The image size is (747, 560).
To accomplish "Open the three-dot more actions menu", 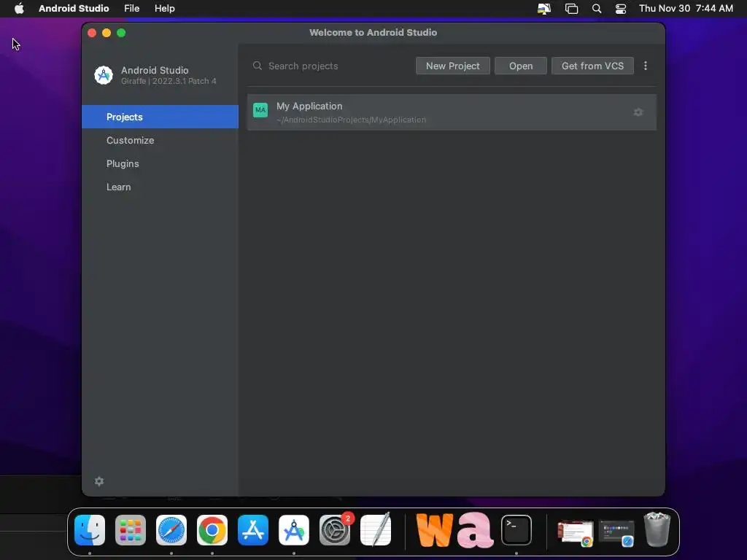I will tap(646, 66).
